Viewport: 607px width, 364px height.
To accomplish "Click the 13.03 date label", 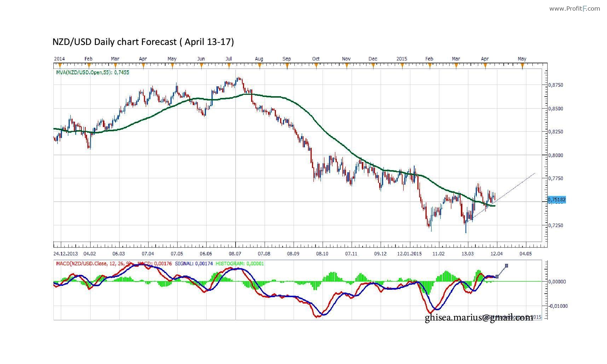I will (468, 254).
